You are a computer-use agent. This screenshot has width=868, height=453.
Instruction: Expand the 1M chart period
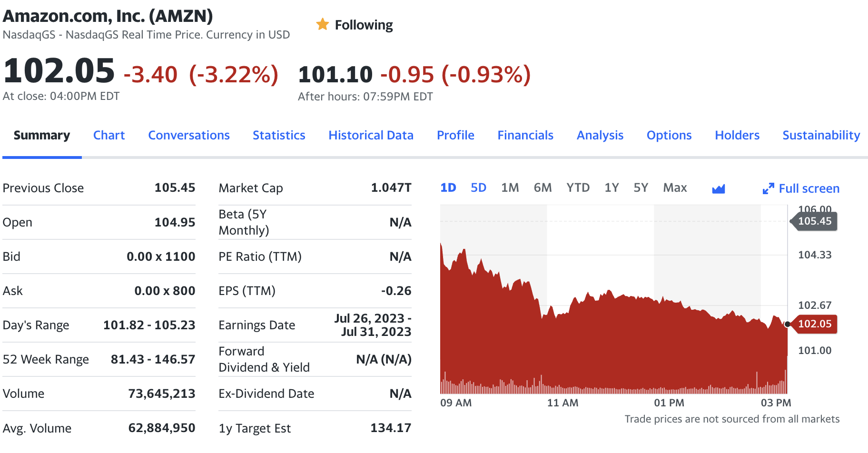click(x=510, y=187)
